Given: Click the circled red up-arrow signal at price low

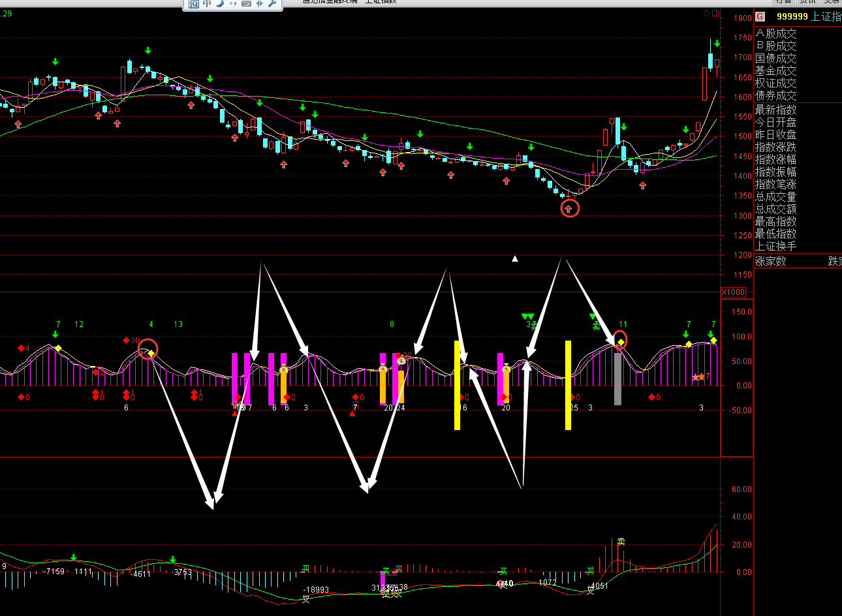Looking at the screenshot, I should point(570,209).
